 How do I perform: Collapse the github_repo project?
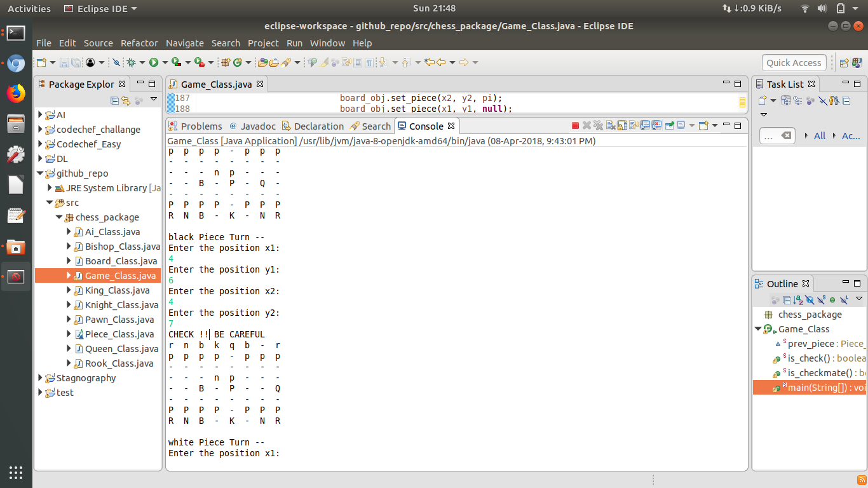click(x=41, y=173)
